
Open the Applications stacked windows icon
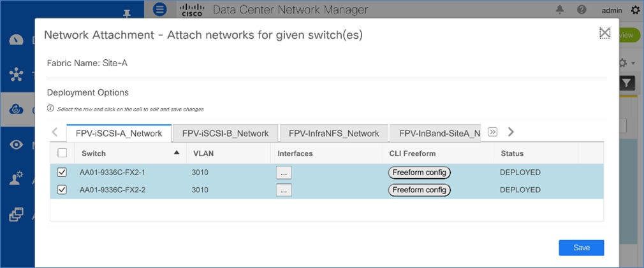[x=17, y=215]
